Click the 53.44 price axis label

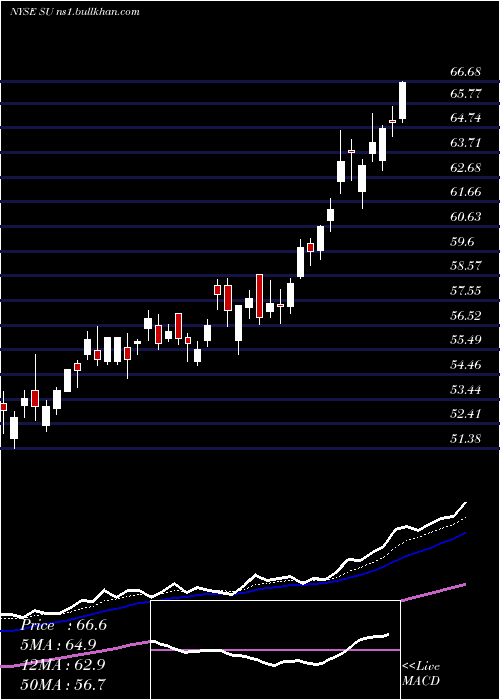[x=465, y=391]
